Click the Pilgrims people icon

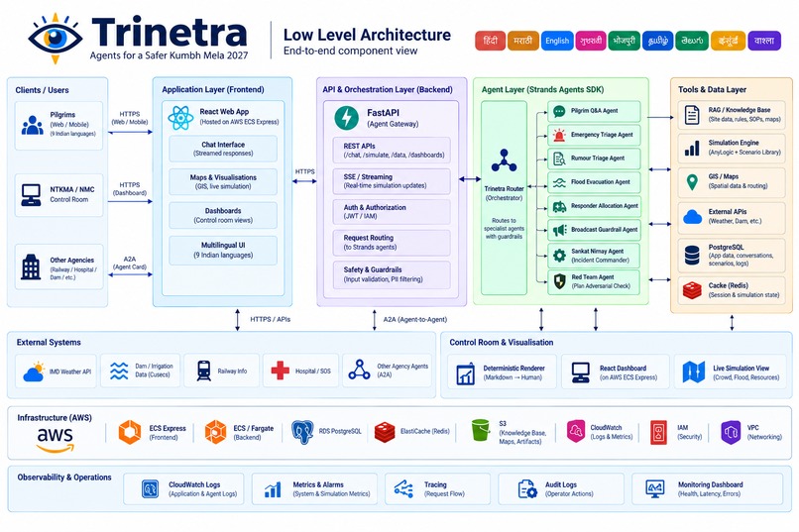point(32,125)
